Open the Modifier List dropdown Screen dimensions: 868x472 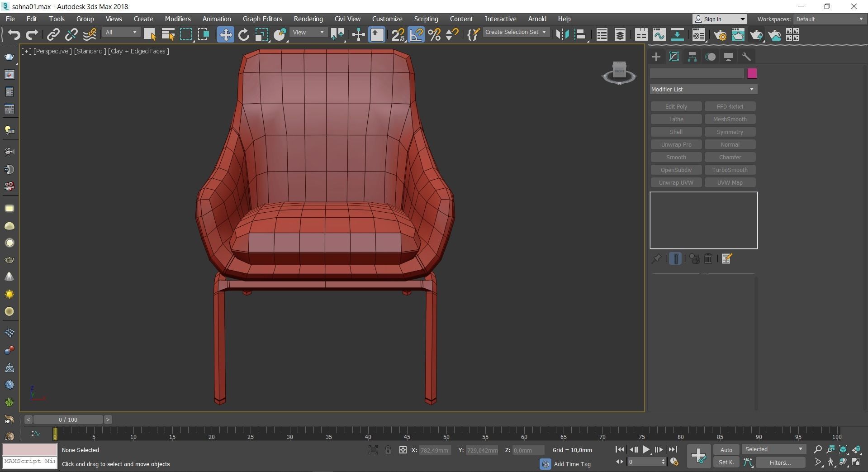703,89
